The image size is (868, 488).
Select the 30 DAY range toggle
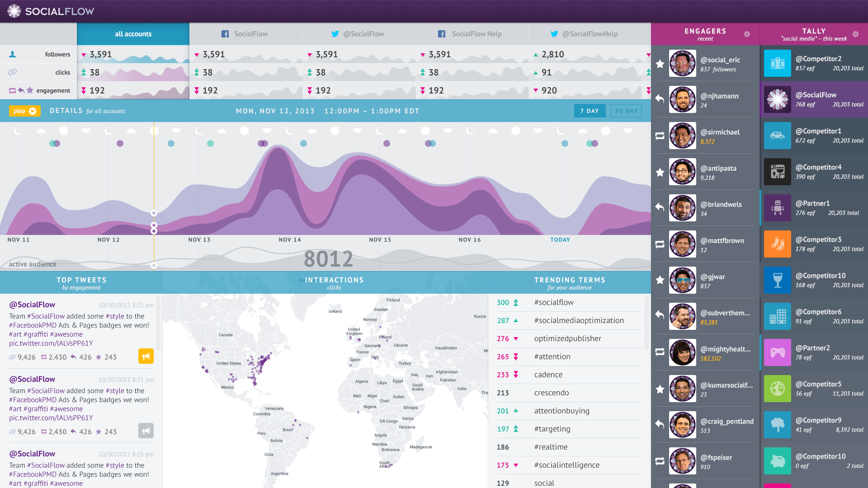626,111
